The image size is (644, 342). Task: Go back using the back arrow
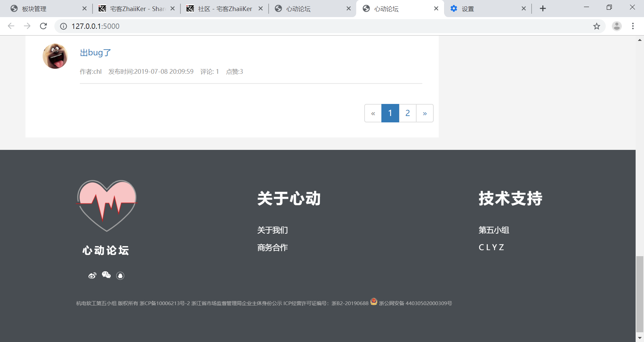11,26
